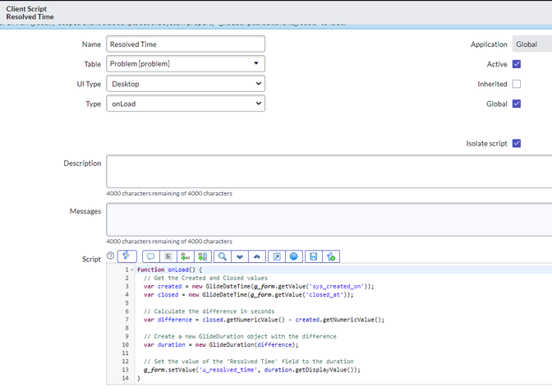Uncheck the Global checkbox
Image resolution: width=552 pixels, height=392 pixels.
click(x=517, y=104)
